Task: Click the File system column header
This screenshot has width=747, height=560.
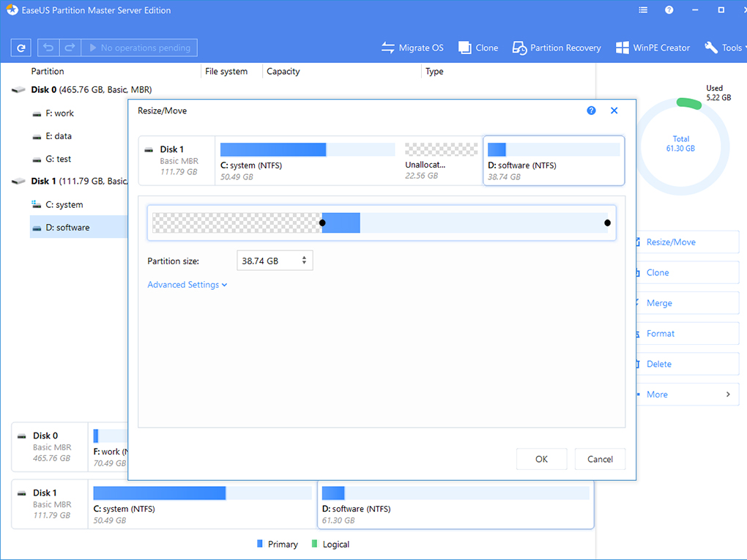Action: pyautogui.click(x=226, y=72)
